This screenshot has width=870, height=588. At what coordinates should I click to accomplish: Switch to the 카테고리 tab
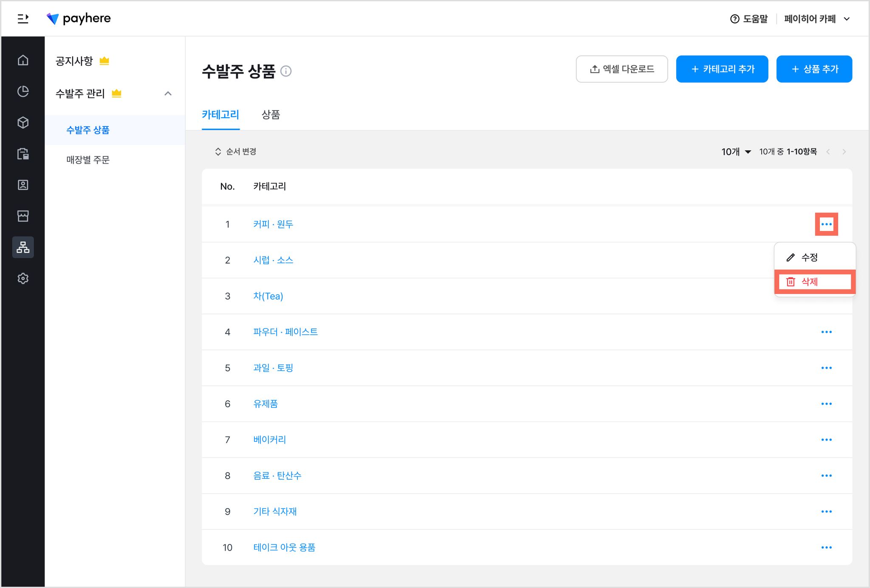point(220,115)
